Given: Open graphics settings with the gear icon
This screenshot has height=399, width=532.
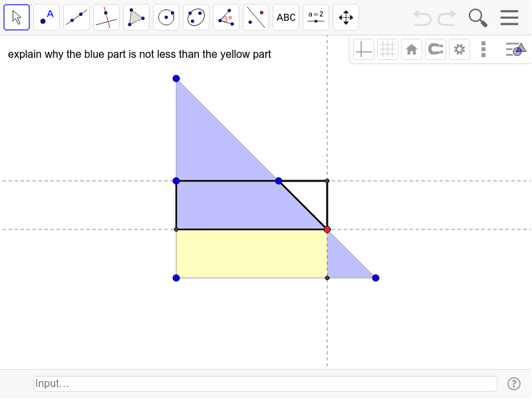Looking at the screenshot, I should pos(459,49).
